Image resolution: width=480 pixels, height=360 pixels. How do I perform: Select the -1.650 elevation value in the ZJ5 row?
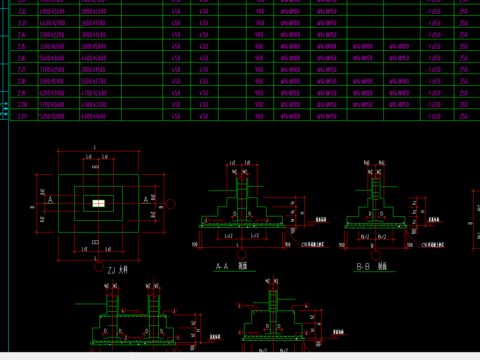(x=433, y=47)
